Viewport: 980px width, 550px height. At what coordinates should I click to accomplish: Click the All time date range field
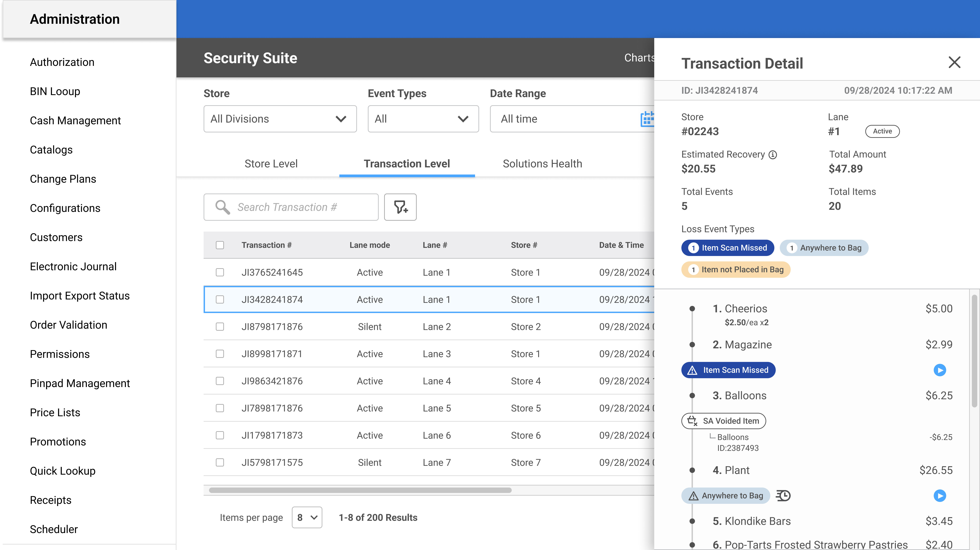[572, 119]
